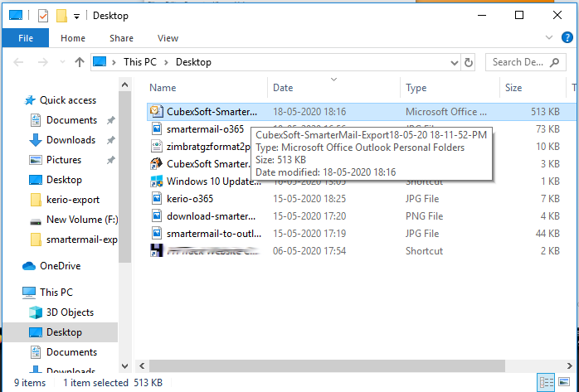Expand the ribbon with the chevron

[548, 37]
